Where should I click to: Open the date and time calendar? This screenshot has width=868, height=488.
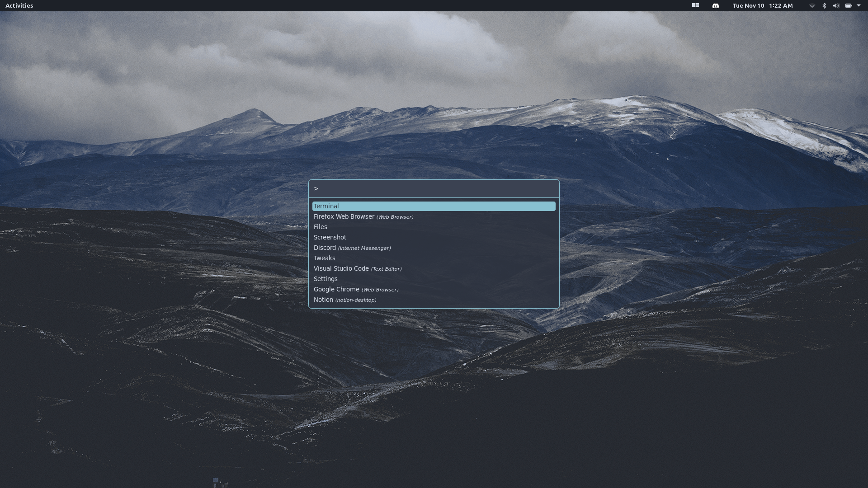click(x=762, y=5)
